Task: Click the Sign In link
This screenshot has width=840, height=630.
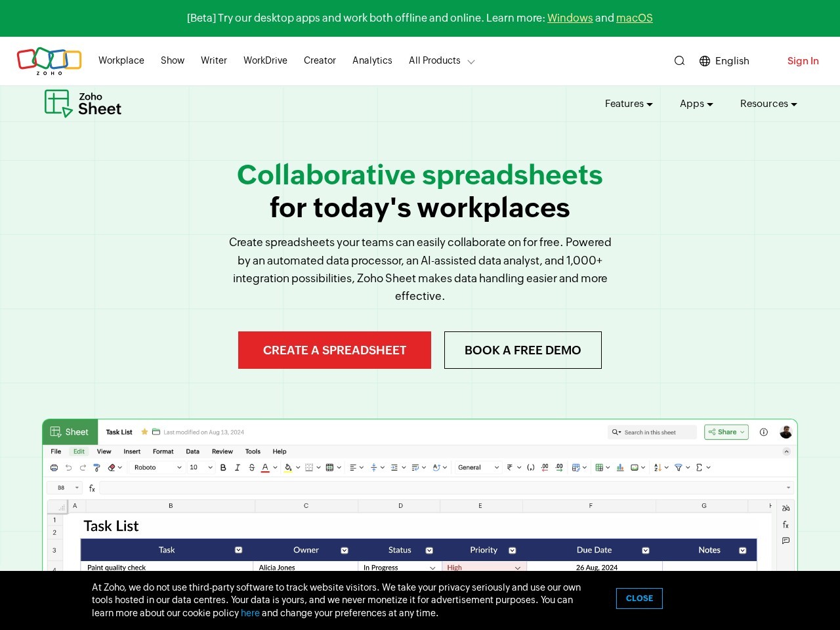Action: [803, 60]
